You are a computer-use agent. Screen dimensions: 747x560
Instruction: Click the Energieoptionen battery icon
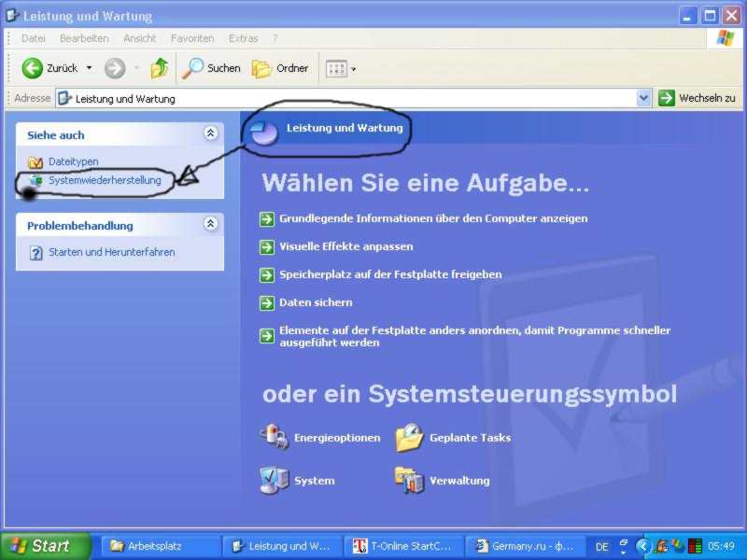(274, 437)
